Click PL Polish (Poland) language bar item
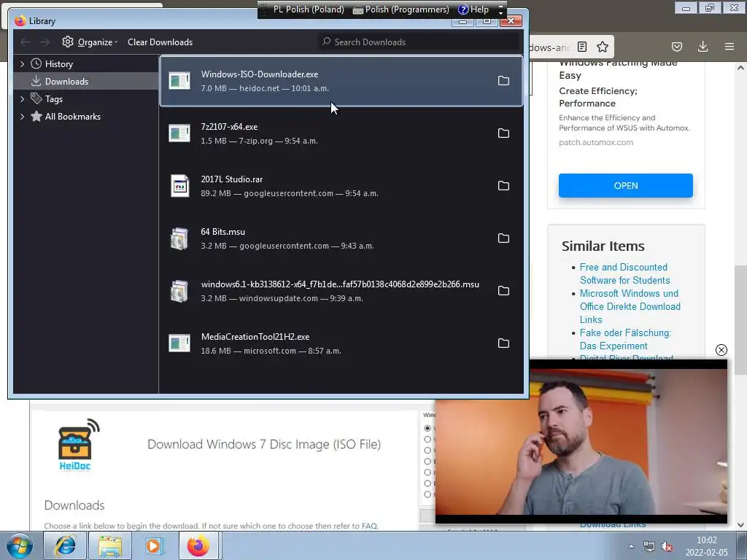Viewport: 747px width, 560px height. 309,9
